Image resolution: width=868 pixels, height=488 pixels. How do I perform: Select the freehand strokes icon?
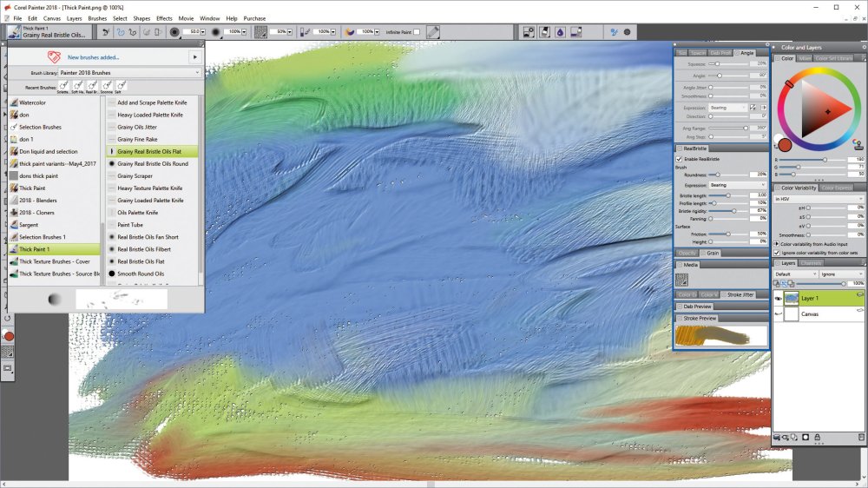pos(120,32)
